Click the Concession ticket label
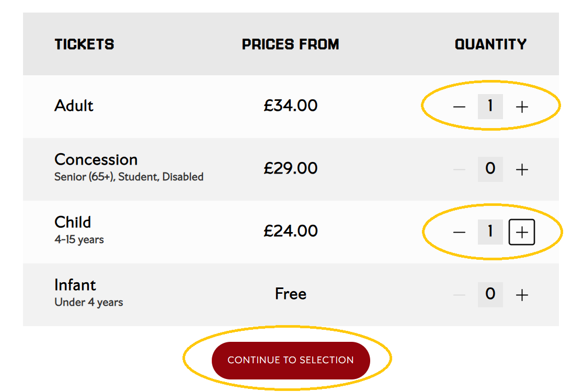Screen dimensions: 583x392 [96, 159]
